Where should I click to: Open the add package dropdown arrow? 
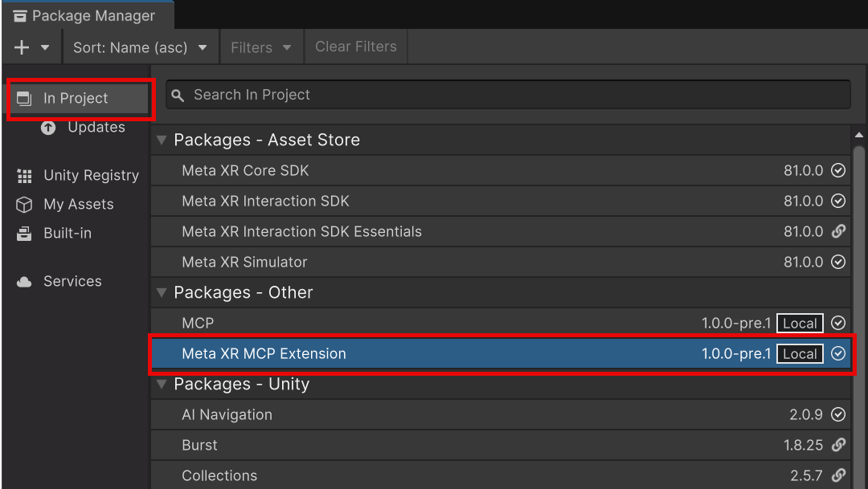click(x=45, y=47)
